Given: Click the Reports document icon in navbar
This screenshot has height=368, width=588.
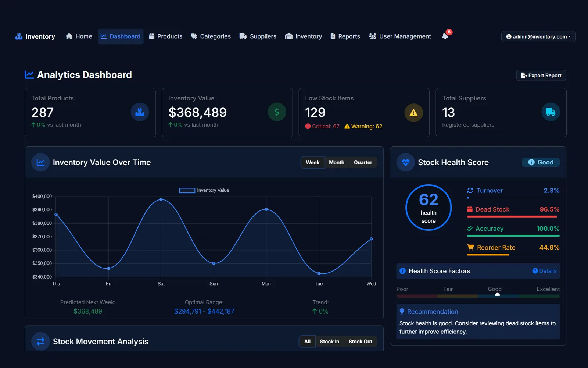Looking at the screenshot, I should click(333, 36).
